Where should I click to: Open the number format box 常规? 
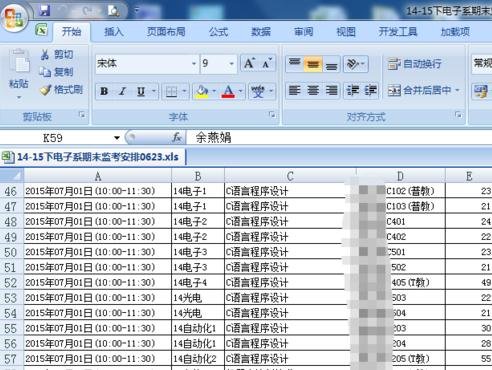[x=482, y=63]
